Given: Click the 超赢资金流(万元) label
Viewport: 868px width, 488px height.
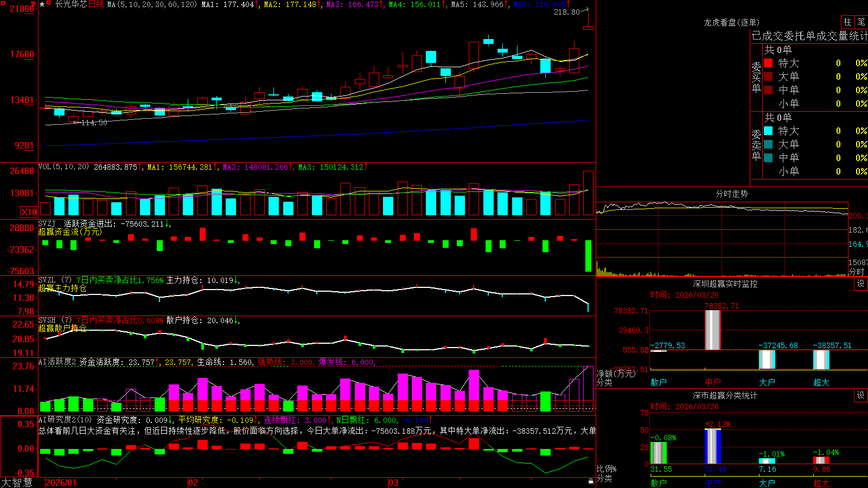Looking at the screenshot, I should (x=70, y=232).
